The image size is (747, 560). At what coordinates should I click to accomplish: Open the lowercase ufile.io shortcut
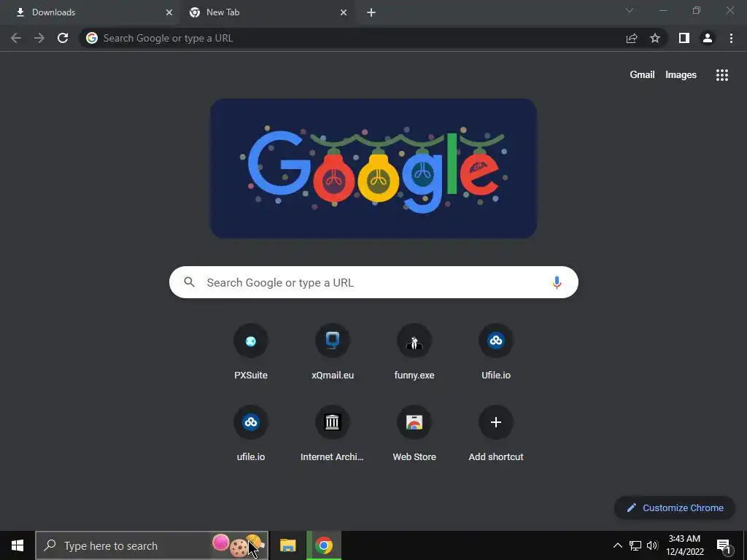[251, 433]
